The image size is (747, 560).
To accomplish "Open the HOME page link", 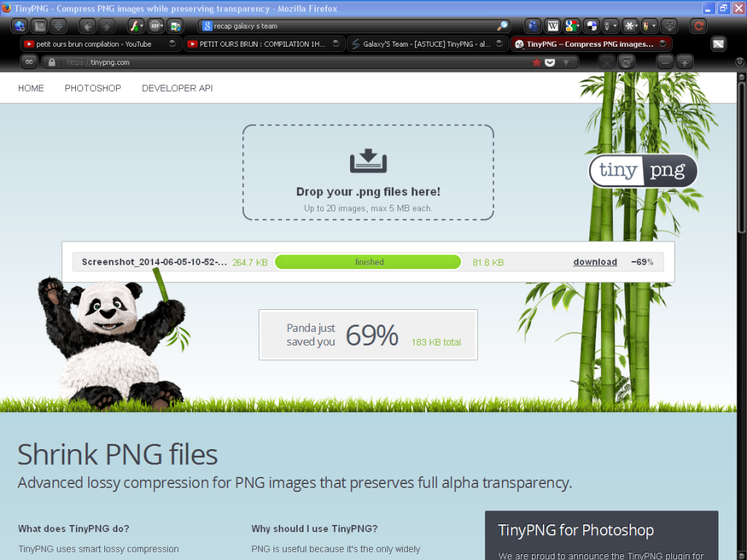I will [31, 88].
